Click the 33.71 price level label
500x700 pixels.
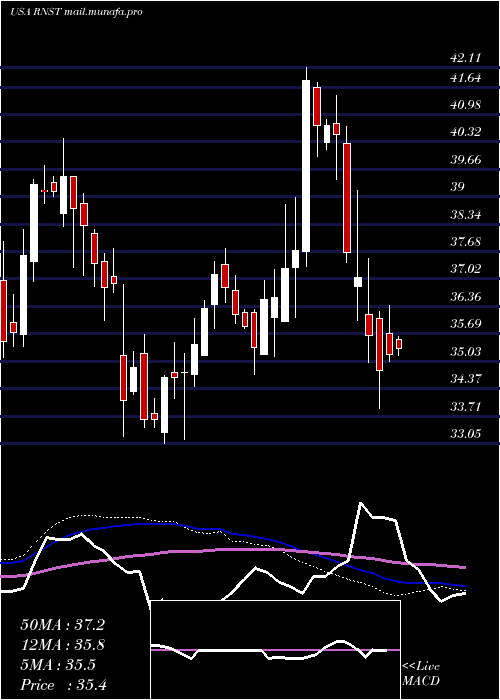tap(466, 407)
